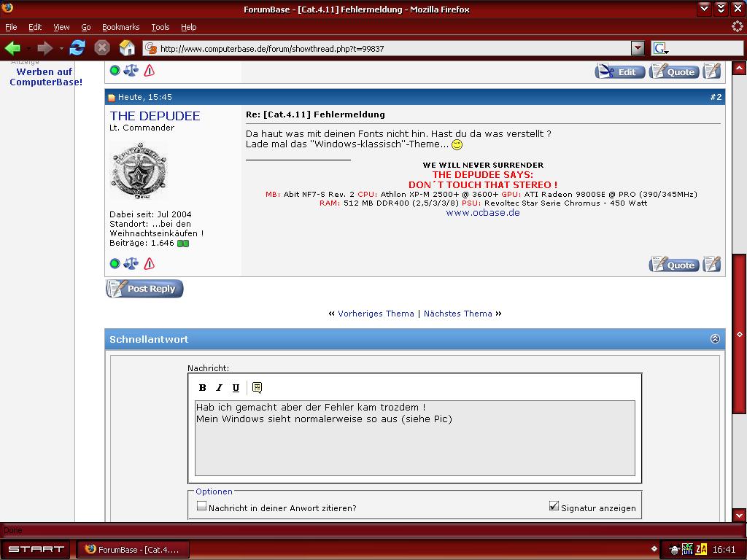
Task: Report THE DEPUDEE post via red triangle
Action: pyautogui.click(x=149, y=263)
